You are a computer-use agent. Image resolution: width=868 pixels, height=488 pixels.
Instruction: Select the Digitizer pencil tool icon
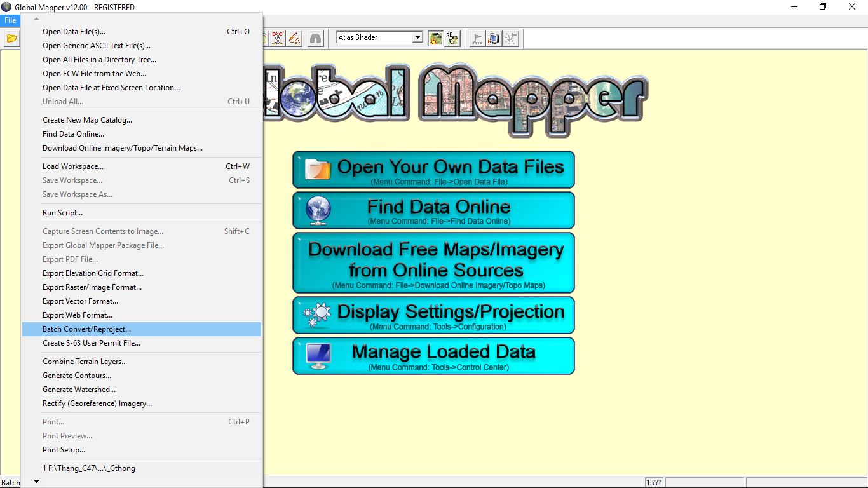pyautogui.click(x=294, y=38)
